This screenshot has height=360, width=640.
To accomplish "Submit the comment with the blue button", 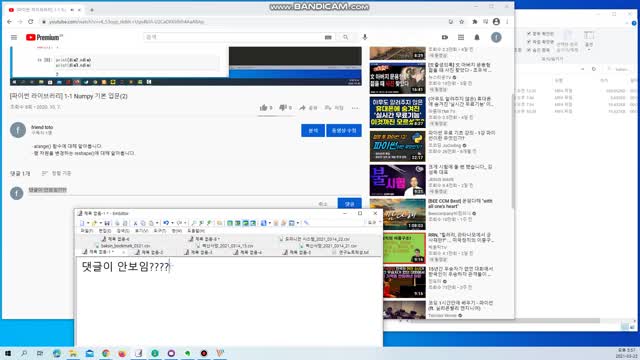I will click(349, 204).
